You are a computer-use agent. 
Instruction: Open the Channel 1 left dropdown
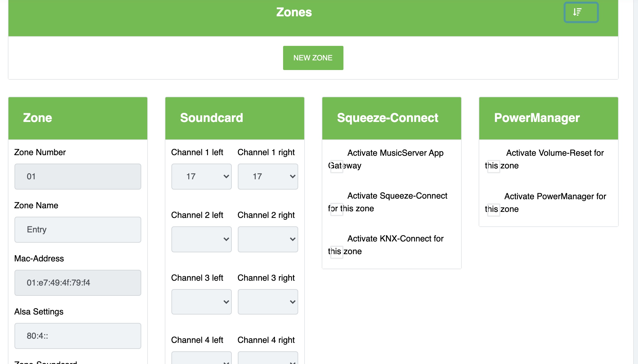pyautogui.click(x=201, y=177)
